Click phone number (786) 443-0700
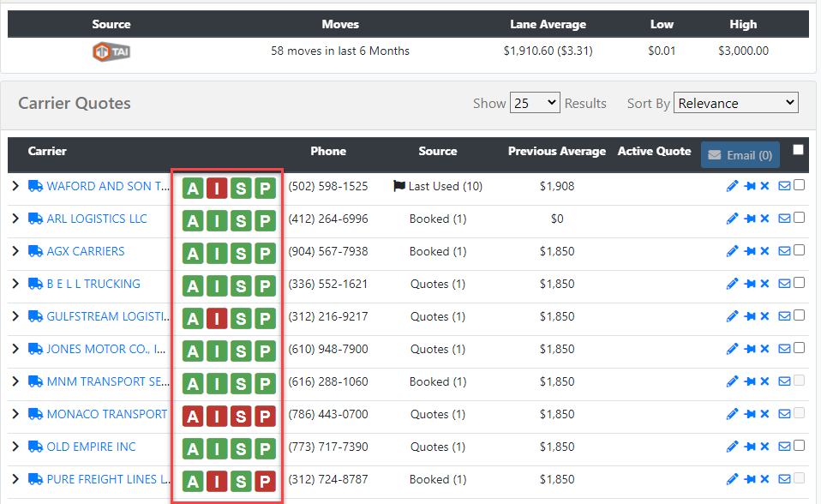Image resolution: width=821 pixels, height=504 pixels. pos(327,414)
